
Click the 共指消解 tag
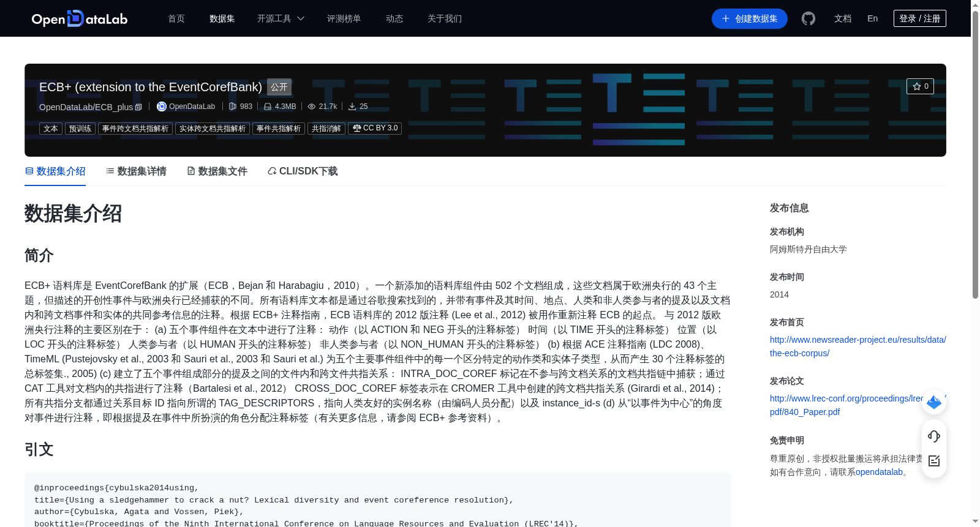pyautogui.click(x=326, y=129)
